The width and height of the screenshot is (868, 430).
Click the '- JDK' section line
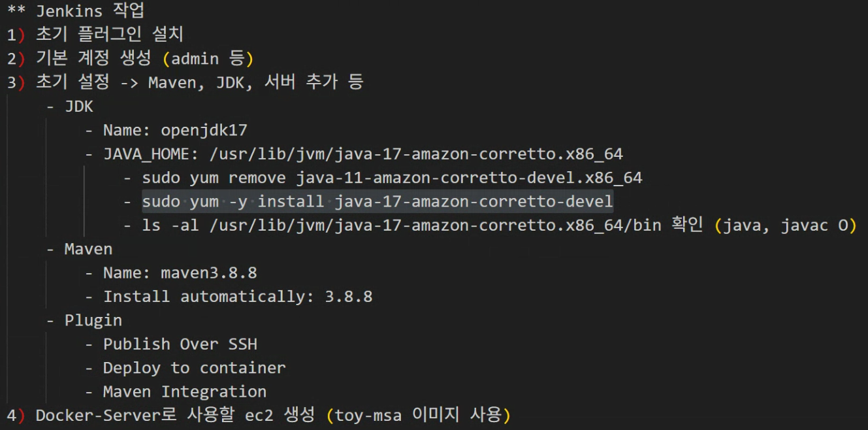(70, 107)
